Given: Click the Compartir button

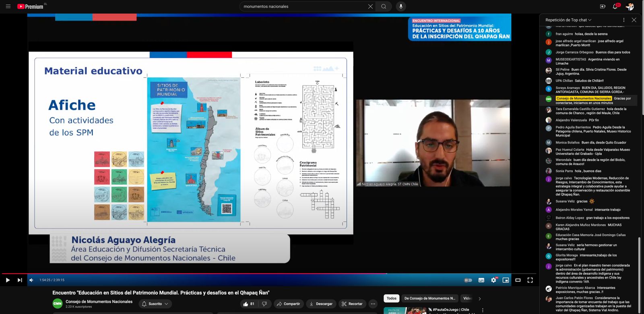Looking at the screenshot, I should pos(288,304).
